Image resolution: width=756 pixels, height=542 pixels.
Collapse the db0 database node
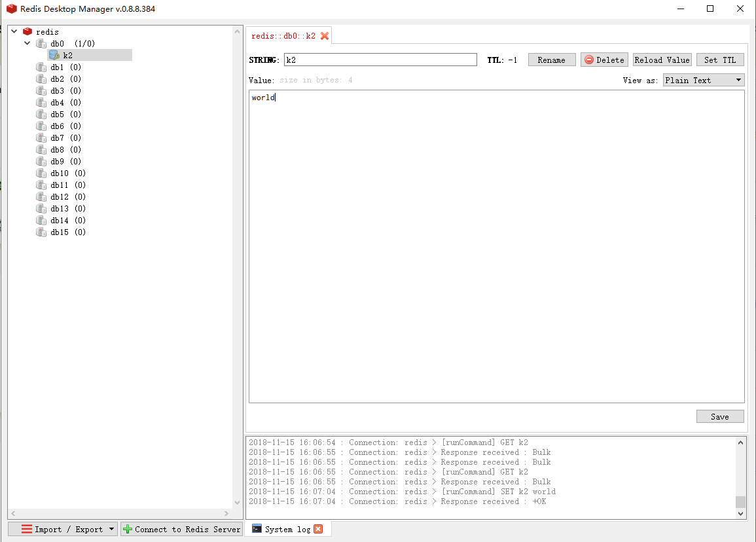coord(27,43)
